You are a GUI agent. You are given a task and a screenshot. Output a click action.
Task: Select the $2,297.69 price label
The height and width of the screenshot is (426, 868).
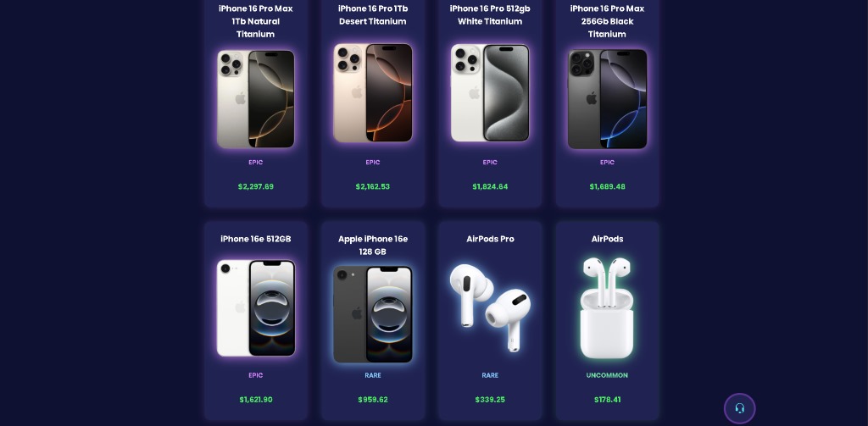(x=256, y=186)
